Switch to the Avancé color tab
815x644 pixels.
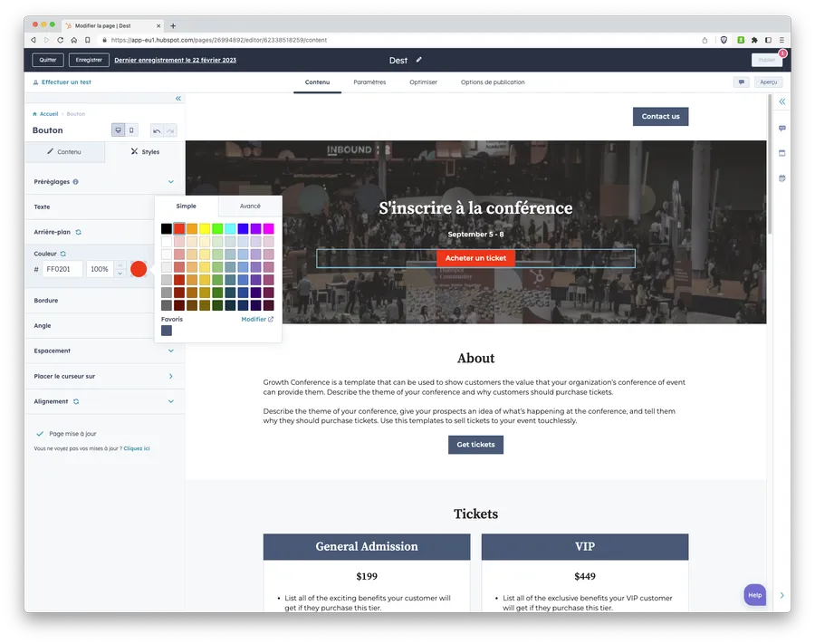coord(250,207)
